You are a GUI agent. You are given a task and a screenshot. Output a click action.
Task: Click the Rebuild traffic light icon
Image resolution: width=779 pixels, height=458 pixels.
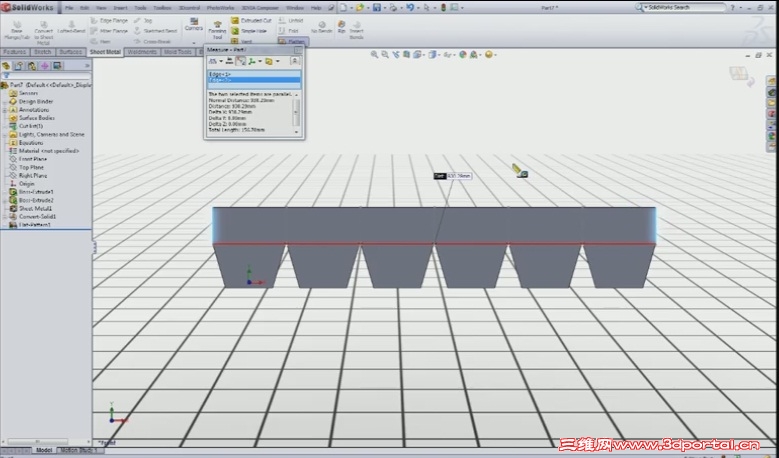[x=444, y=7]
